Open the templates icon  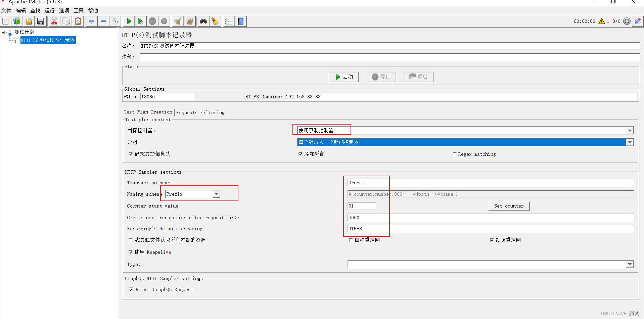coord(17,21)
